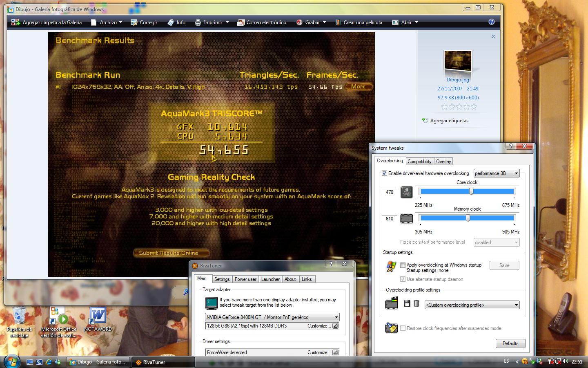Viewport: 588px width, 368px height.
Task: Switch to RivaTuner Settings tab
Action: coord(222,279)
